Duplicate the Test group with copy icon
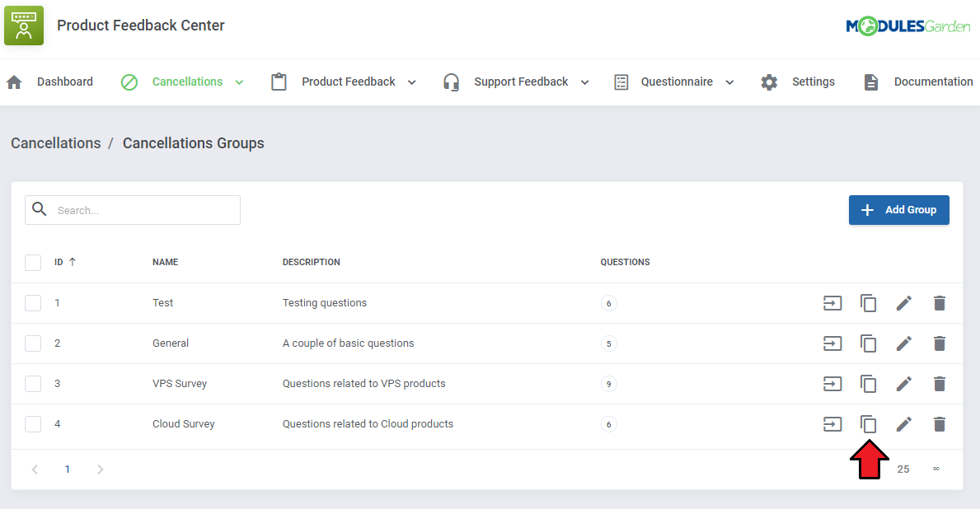The width and height of the screenshot is (980, 509). pyautogui.click(x=868, y=303)
